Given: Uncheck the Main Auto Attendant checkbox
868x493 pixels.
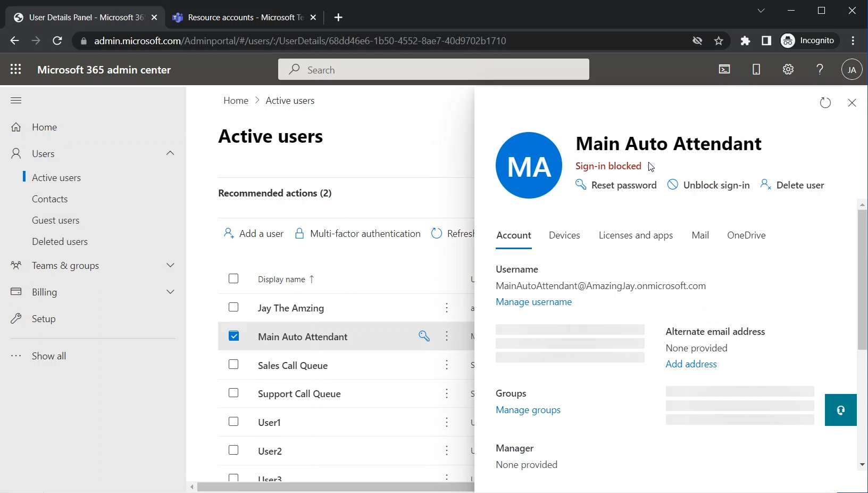Looking at the screenshot, I should pyautogui.click(x=233, y=336).
